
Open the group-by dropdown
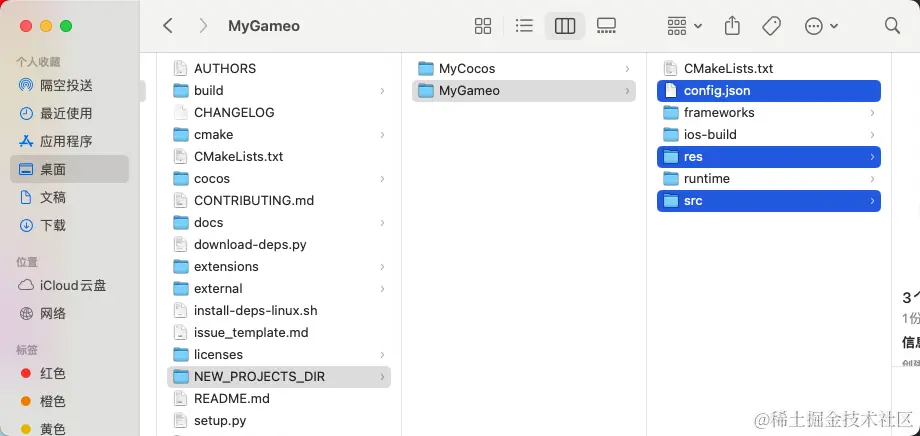click(685, 26)
